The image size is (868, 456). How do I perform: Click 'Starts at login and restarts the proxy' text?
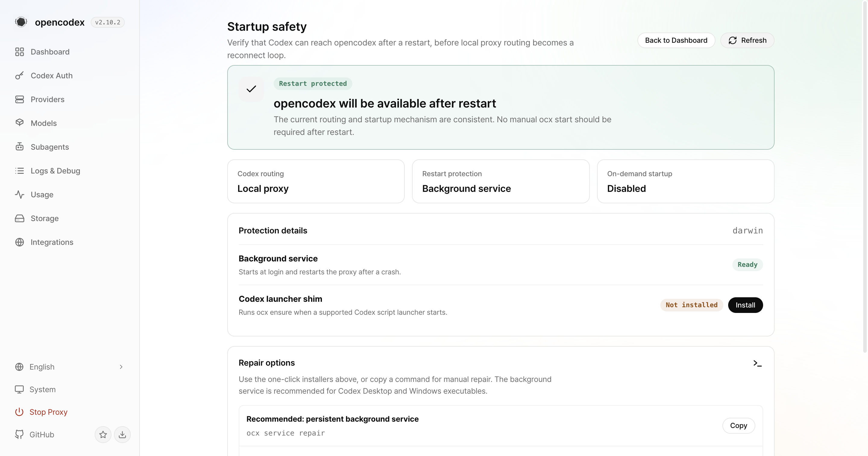(320, 272)
